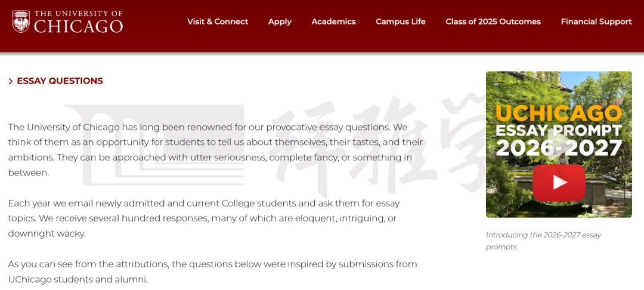The height and width of the screenshot is (290, 644).
Task: Click the CHICAGO wordmark in the header
Action: click(x=78, y=27)
